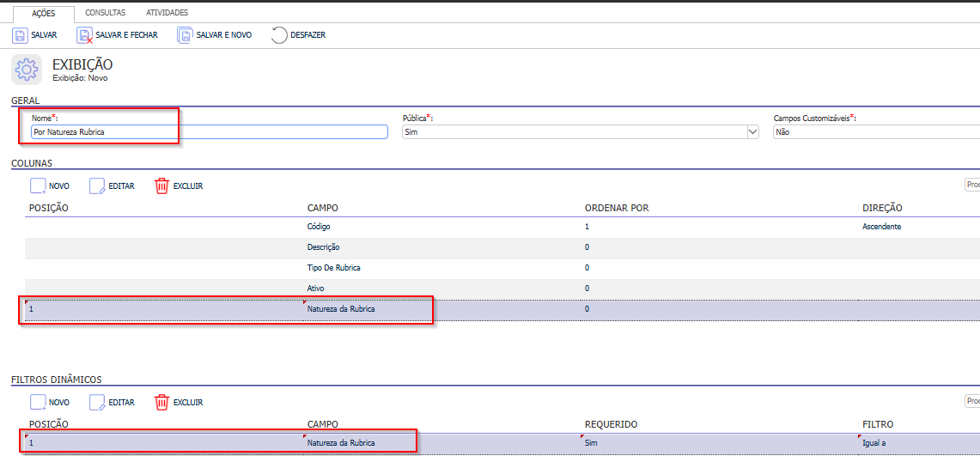The width and height of the screenshot is (980, 456).
Task: Switch to the Atividades tab
Action: [167, 13]
